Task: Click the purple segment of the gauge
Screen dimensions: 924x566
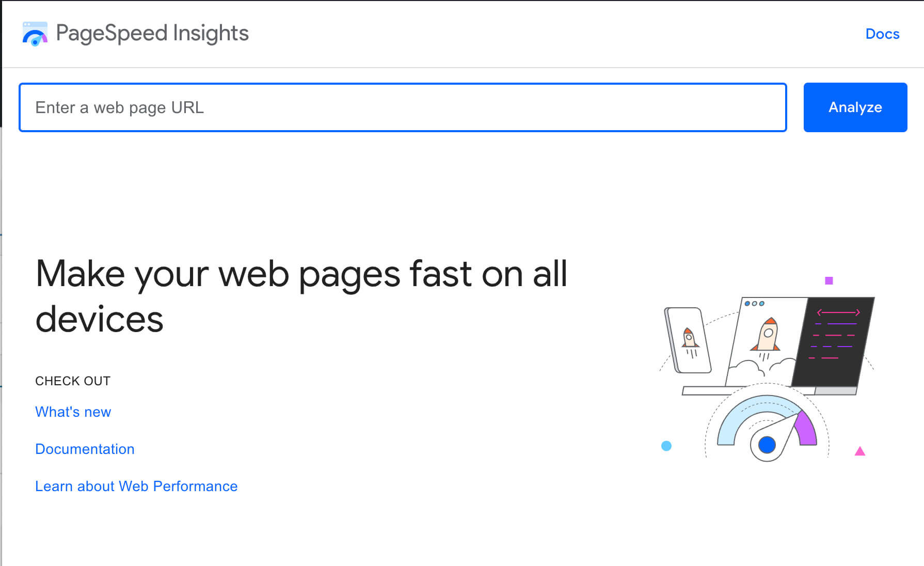Action: pos(806,430)
